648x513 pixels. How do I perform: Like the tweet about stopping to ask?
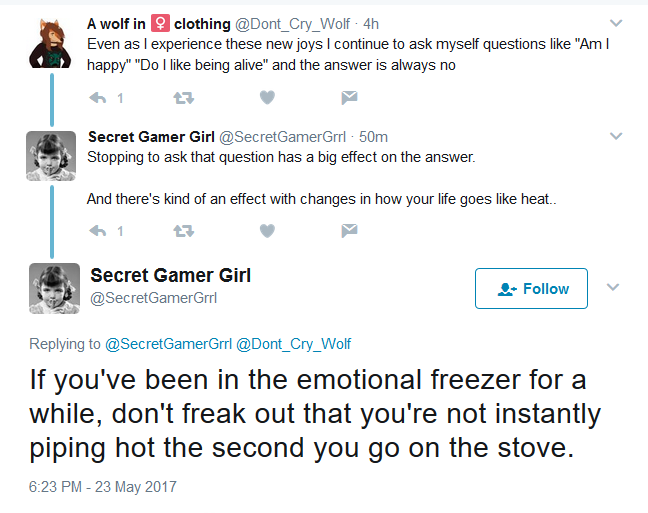click(267, 231)
